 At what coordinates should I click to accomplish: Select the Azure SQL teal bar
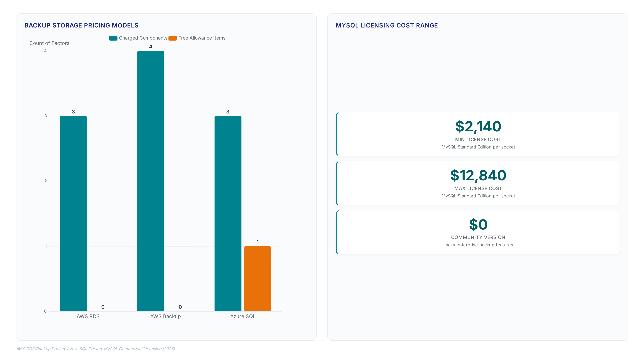(x=228, y=214)
